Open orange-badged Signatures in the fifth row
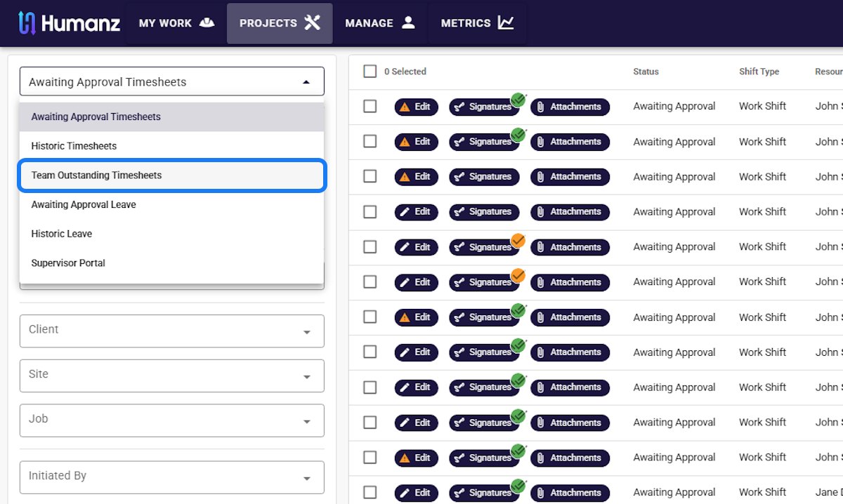843x504 pixels. click(x=484, y=247)
